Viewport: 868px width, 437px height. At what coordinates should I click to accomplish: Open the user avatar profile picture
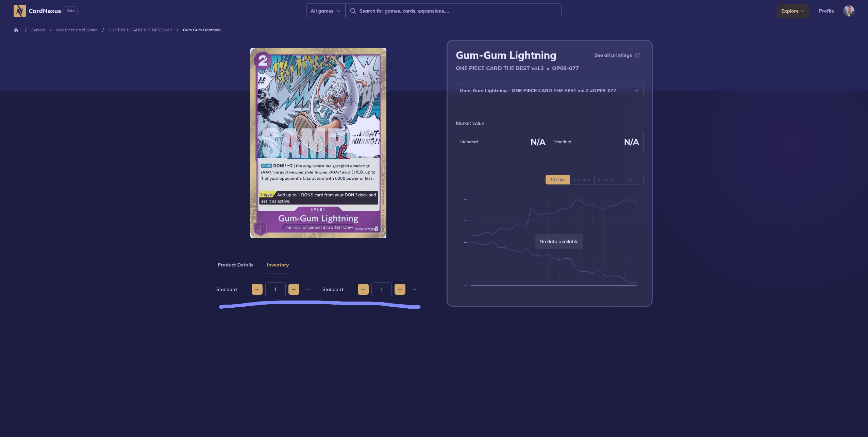coord(849,11)
